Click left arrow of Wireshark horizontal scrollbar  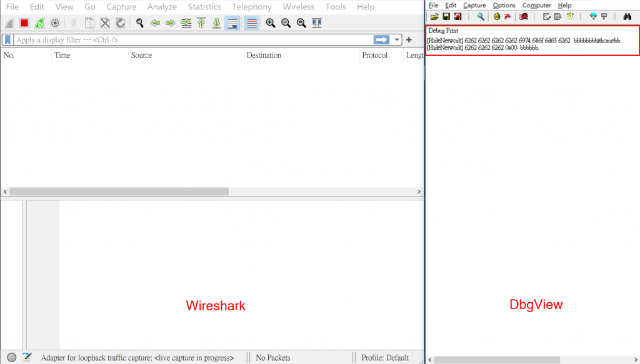point(5,192)
